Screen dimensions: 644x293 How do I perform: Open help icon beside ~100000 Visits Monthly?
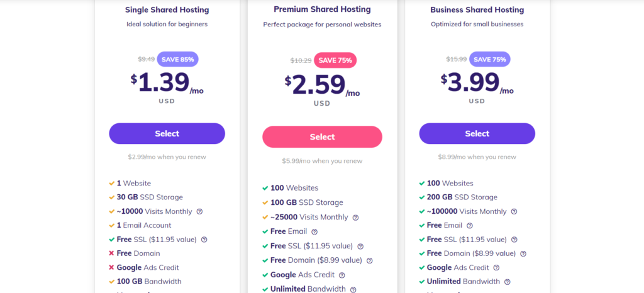[514, 212]
